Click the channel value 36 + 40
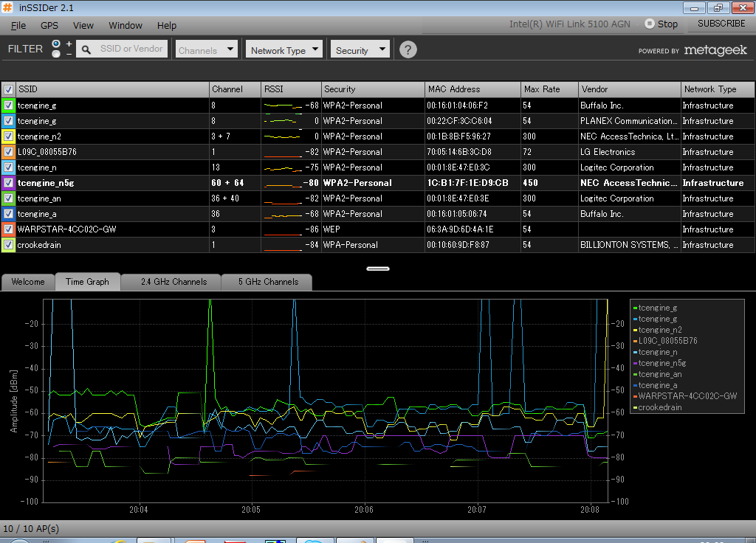This screenshot has width=756, height=543. click(224, 198)
